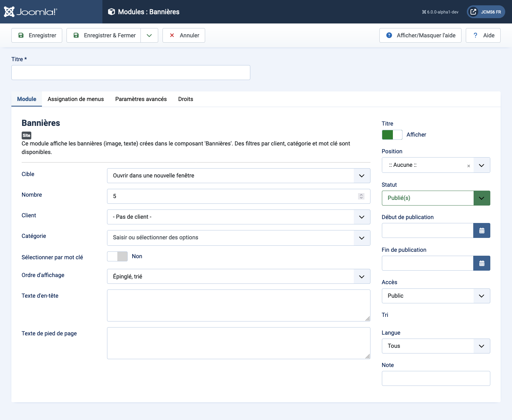The width and height of the screenshot is (512, 420).
Task: Clear the Position selection with the x icon
Action: (468, 166)
